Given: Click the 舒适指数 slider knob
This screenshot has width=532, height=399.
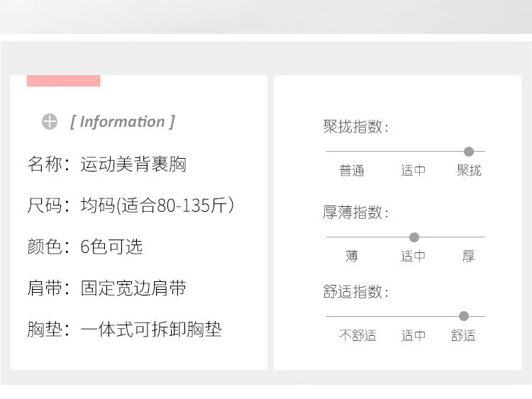Looking at the screenshot, I should 463,316.
